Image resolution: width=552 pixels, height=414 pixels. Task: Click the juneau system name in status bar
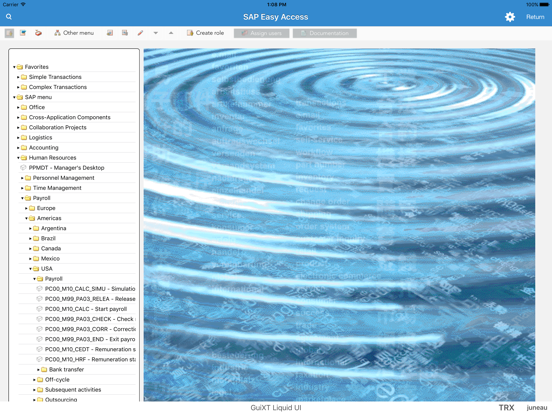(x=537, y=408)
